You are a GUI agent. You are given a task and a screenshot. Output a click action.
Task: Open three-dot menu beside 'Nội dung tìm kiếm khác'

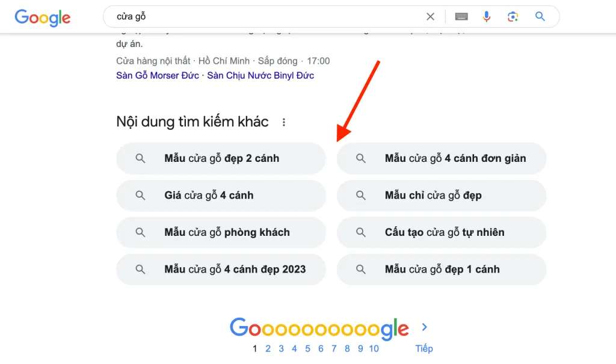284,122
